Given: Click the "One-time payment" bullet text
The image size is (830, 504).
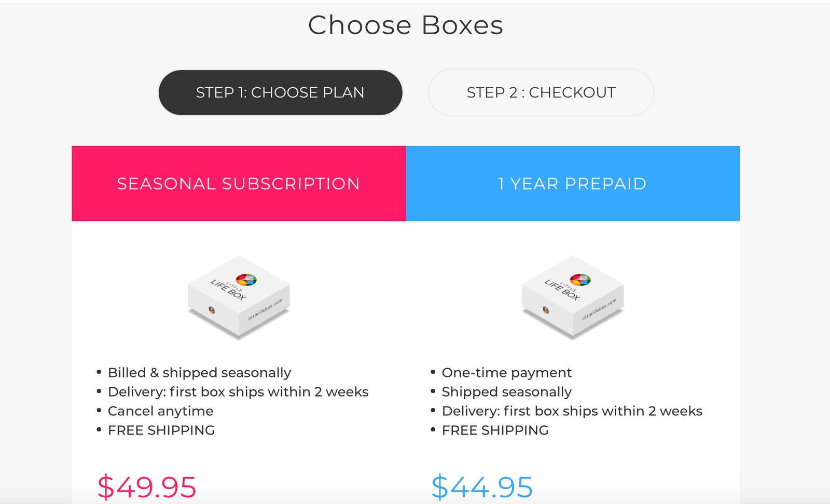Looking at the screenshot, I should (506, 373).
